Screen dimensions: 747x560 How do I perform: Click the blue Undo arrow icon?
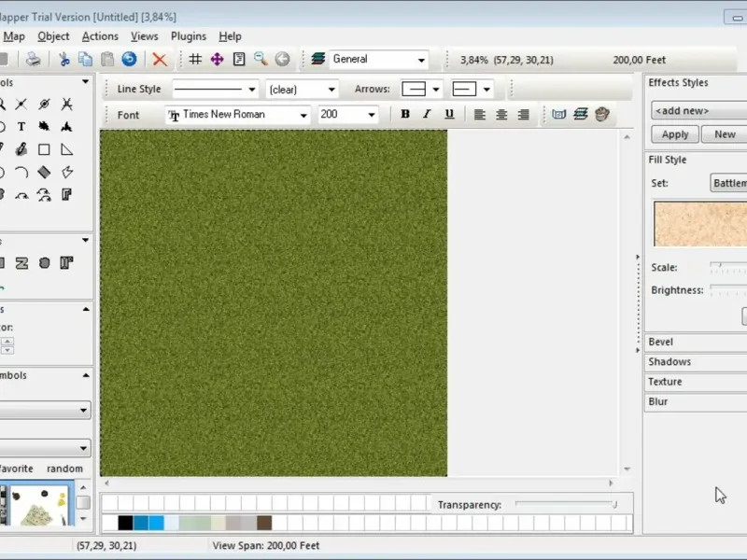click(129, 59)
